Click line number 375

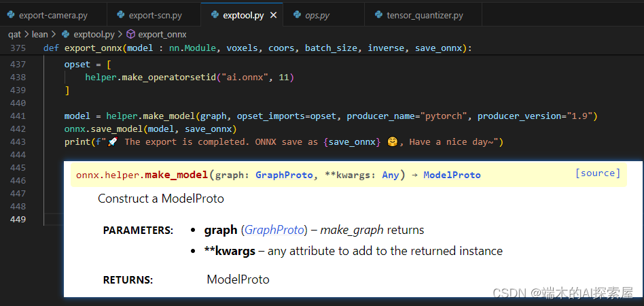pos(18,48)
